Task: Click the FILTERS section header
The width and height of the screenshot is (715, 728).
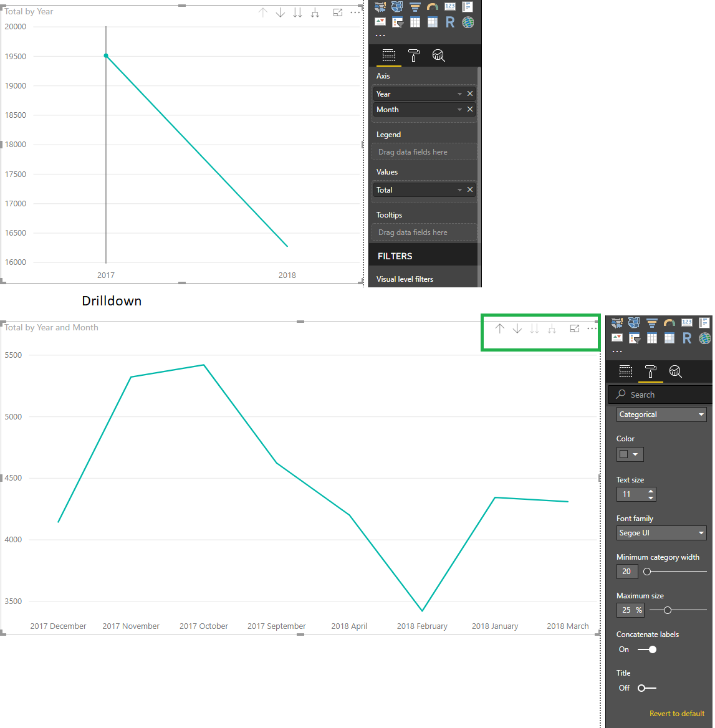Action: click(395, 256)
